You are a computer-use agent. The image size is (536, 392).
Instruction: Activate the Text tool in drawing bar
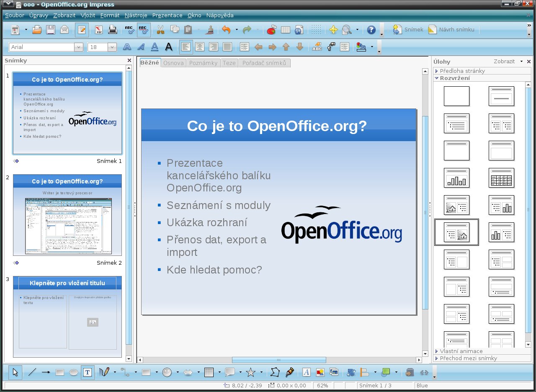click(x=87, y=372)
